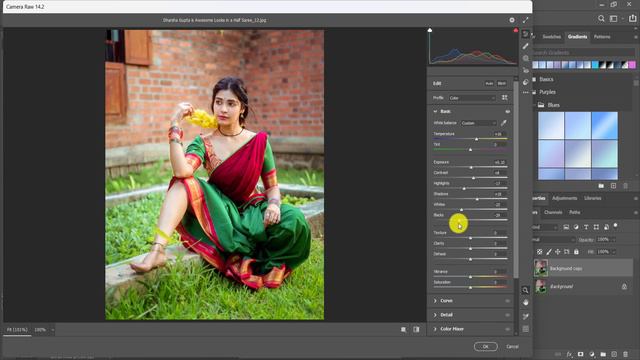Open the zoom level 100% dropdown
Screen dimensions: 640x360
coord(52,330)
